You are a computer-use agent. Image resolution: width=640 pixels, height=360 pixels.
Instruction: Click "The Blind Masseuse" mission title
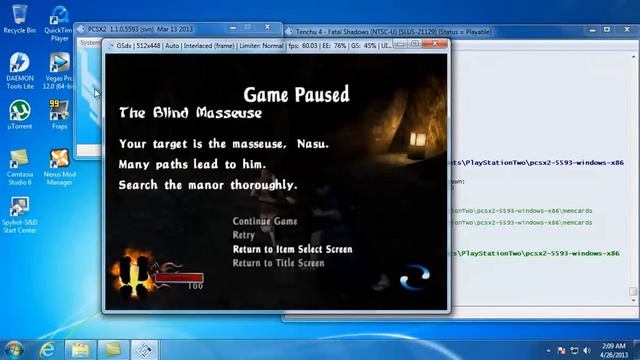[x=190, y=113]
